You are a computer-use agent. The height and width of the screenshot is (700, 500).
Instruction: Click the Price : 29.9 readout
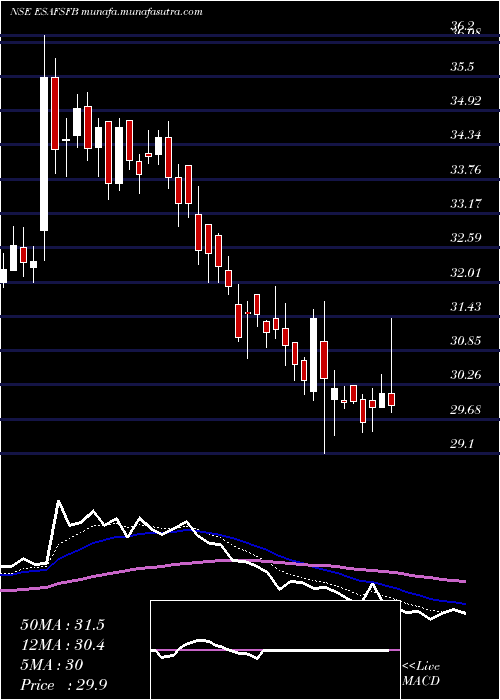pyautogui.click(x=63, y=685)
